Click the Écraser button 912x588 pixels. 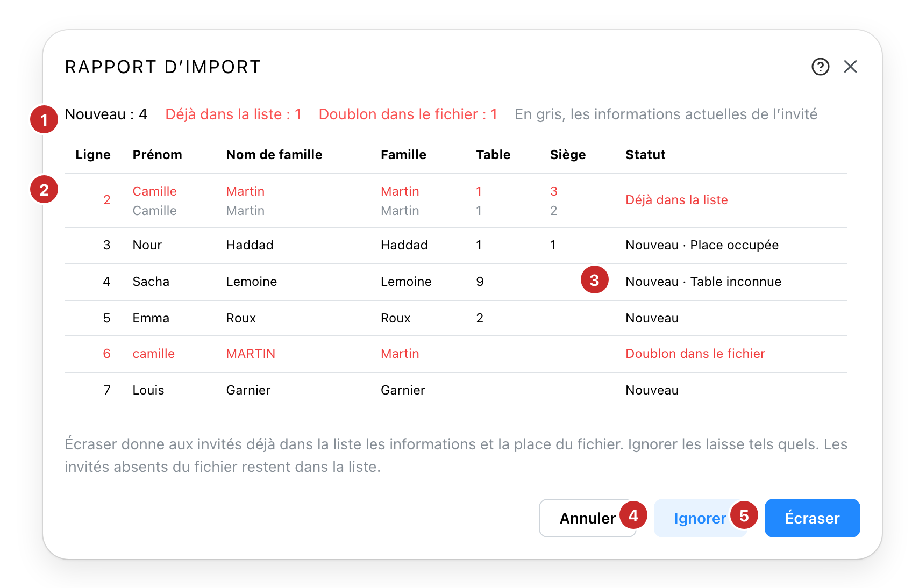tap(812, 518)
